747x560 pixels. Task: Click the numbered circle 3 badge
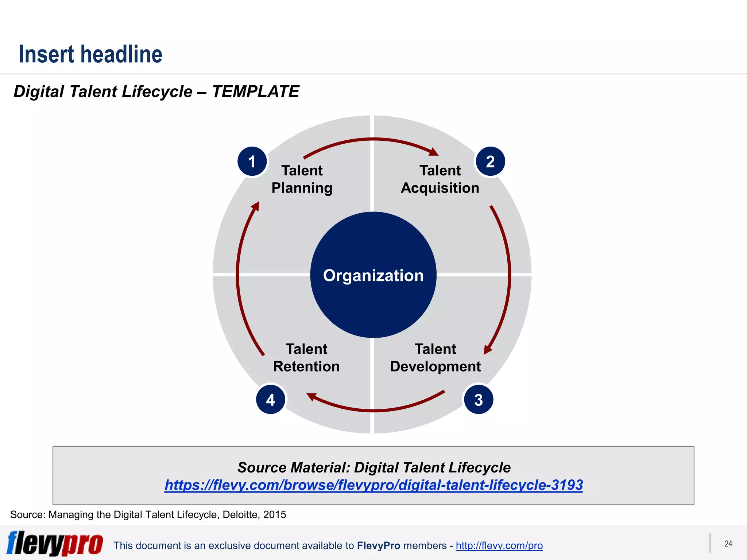click(x=479, y=400)
